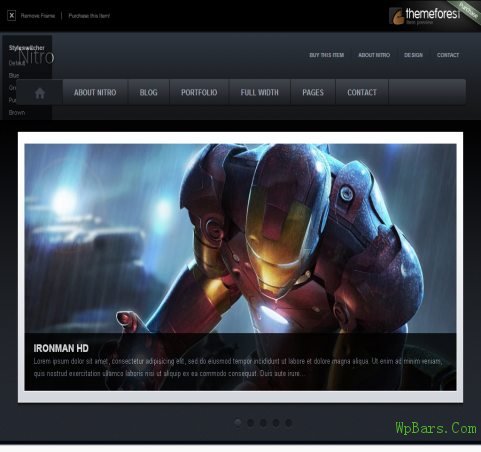This screenshot has width=481, height=452.
Task: Click the ThemeForest logo
Action: click(x=424, y=16)
